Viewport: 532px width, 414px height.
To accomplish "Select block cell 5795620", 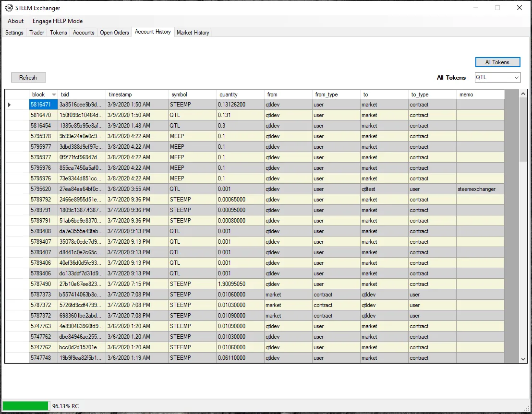I will [x=43, y=189].
